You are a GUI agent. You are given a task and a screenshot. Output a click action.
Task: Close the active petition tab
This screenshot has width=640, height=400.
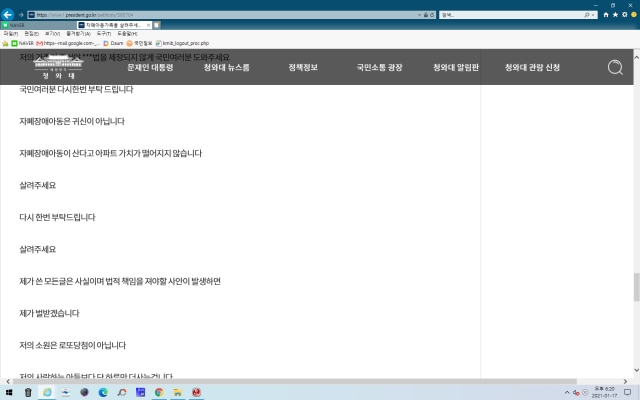tap(148, 25)
